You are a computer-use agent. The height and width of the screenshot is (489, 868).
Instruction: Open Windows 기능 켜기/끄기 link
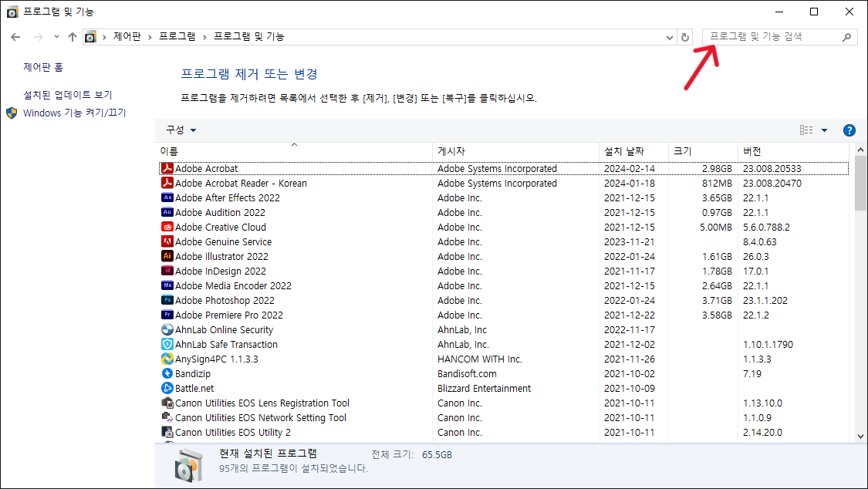click(x=75, y=113)
